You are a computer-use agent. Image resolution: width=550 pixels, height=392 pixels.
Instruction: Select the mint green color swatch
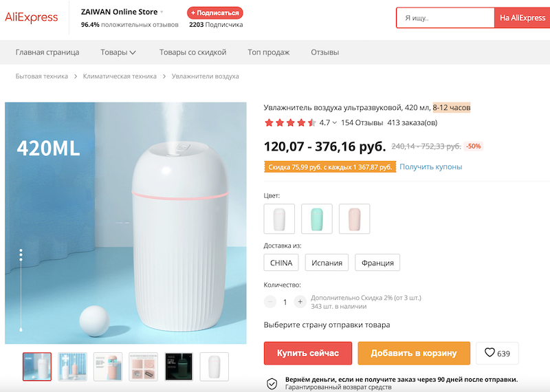click(316, 219)
